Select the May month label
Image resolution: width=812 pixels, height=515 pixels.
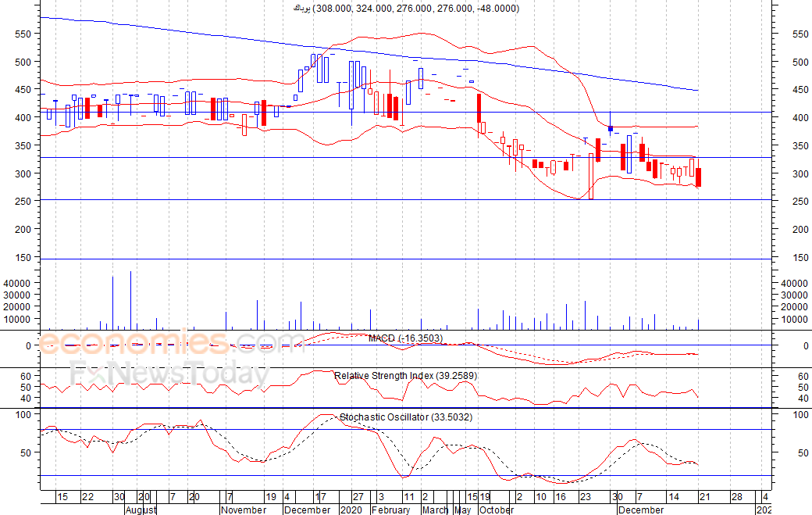tap(462, 510)
